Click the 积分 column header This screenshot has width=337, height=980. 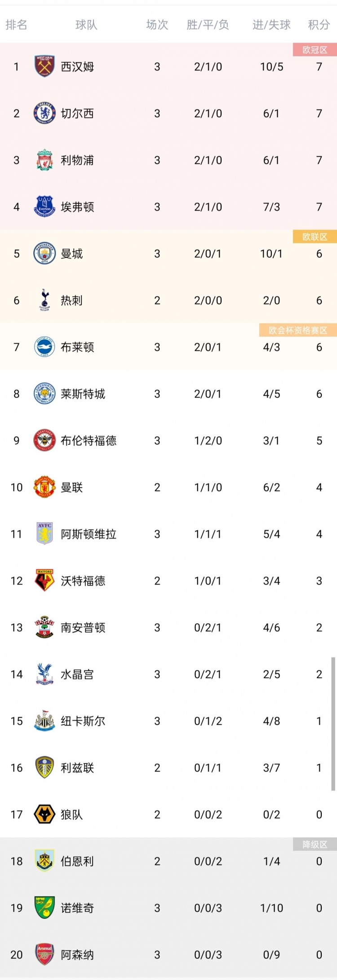319,26
